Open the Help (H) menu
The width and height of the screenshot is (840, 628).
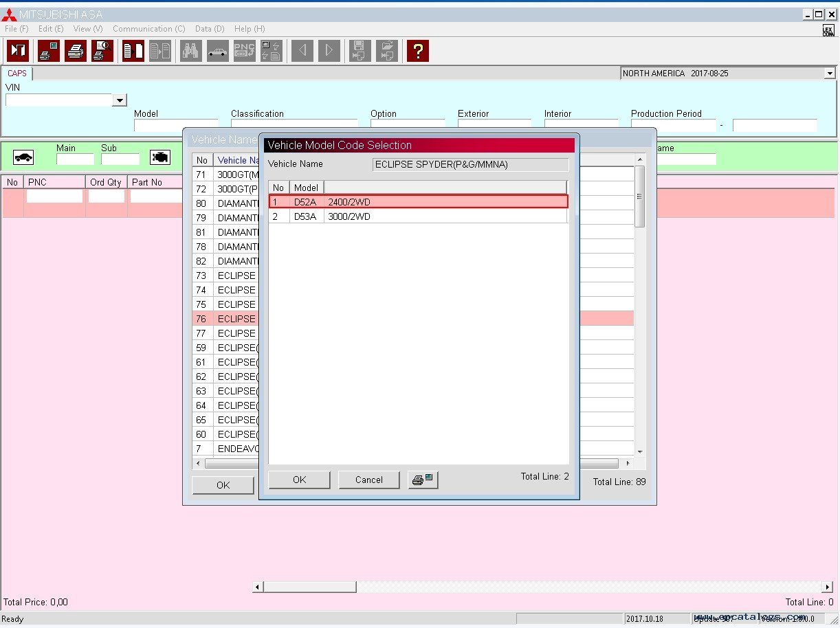coord(250,29)
